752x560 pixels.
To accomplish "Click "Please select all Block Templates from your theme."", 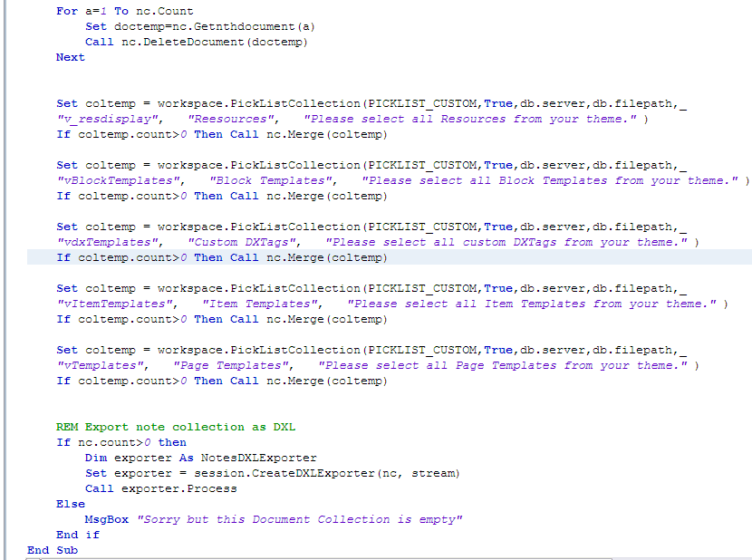I will coord(551,180).
